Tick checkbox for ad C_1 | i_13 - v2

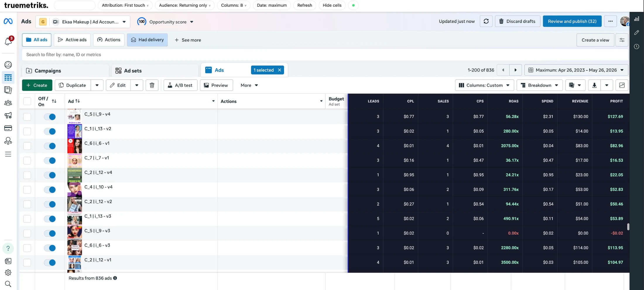click(x=27, y=131)
